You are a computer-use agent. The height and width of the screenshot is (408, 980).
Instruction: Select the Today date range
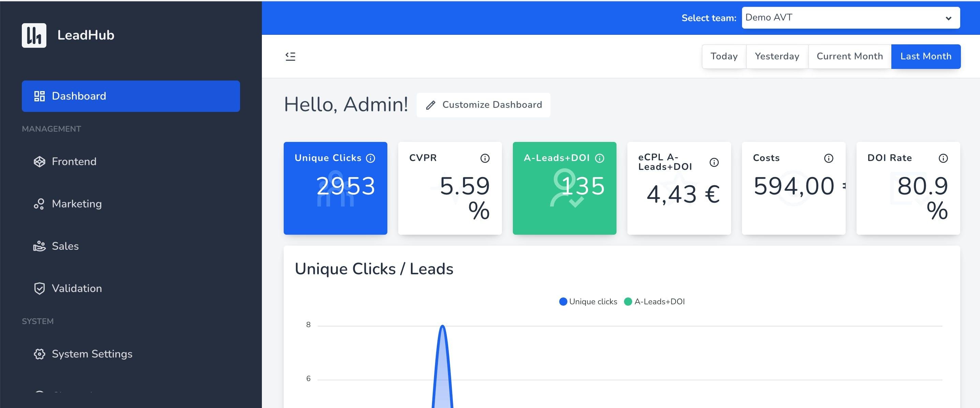724,56
